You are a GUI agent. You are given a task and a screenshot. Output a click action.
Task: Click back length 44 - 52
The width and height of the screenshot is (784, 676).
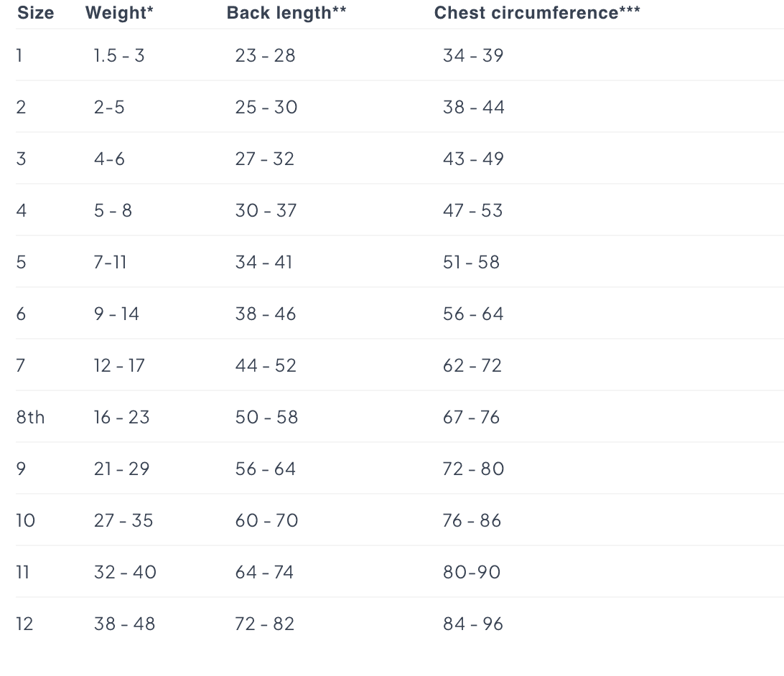click(266, 365)
